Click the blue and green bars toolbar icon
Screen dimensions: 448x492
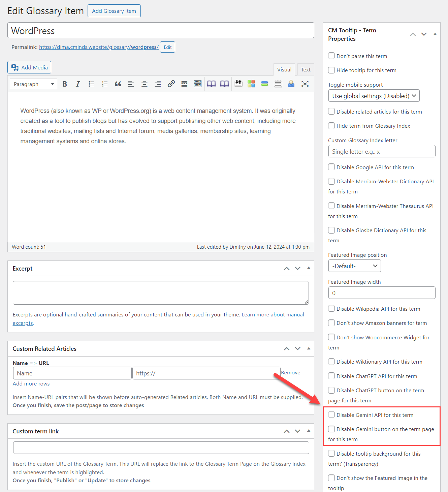pos(265,84)
